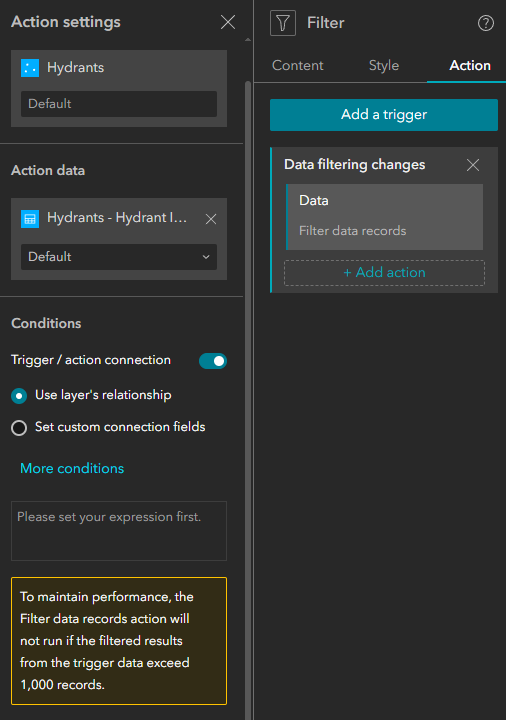Click the Hydrant table data icon

pyautogui.click(x=30, y=219)
